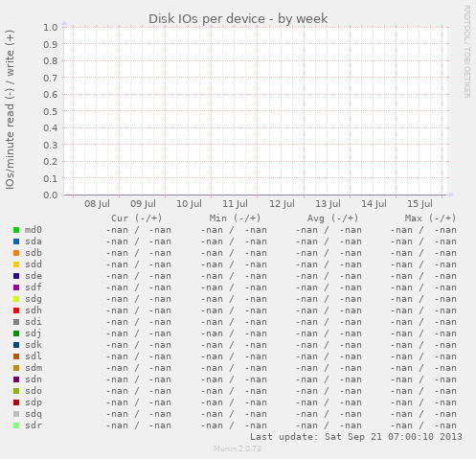This screenshot has width=476, height=459.
Task: Click the red sdh legend swatch
Action: tap(16, 310)
